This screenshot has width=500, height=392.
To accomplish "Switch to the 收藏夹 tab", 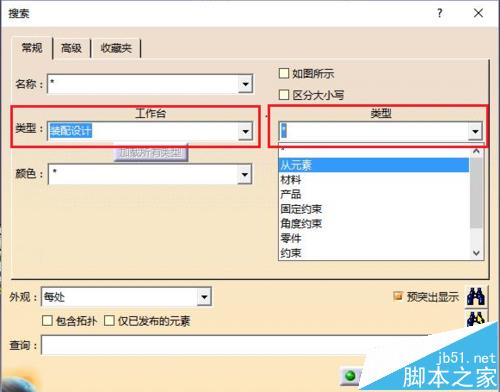I will tap(116, 48).
